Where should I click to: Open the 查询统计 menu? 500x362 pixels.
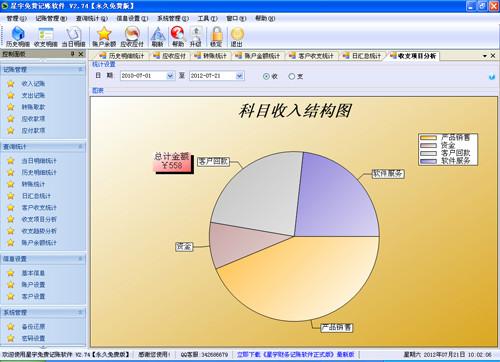pos(92,18)
